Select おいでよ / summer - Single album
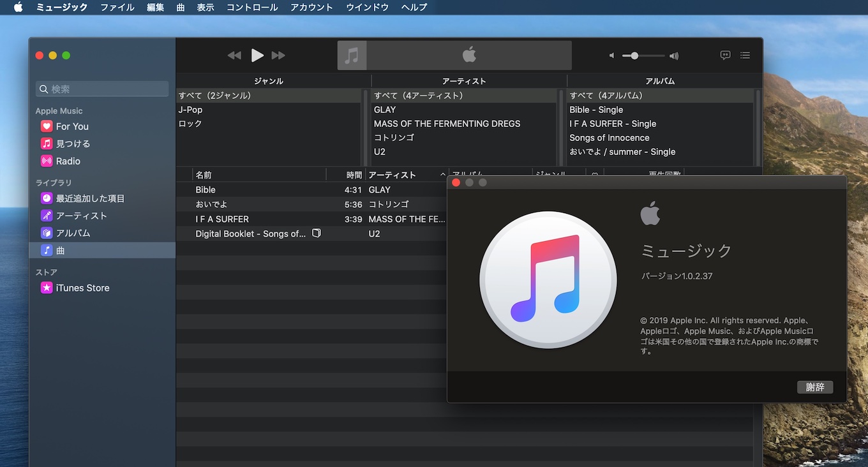868x467 pixels. click(660, 152)
